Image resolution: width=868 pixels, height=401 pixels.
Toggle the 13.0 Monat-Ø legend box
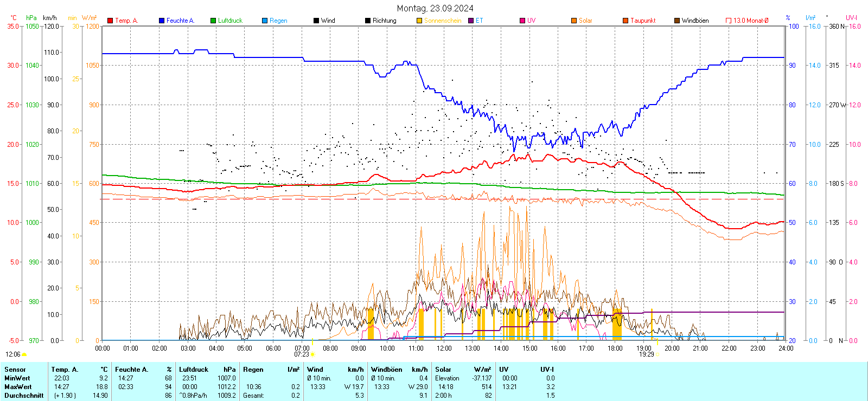pyautogui.click(x=729, y=21)
